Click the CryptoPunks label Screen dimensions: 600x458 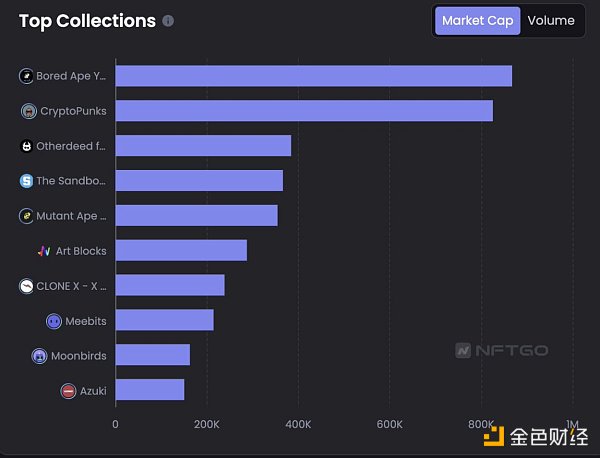click(73, 111)
